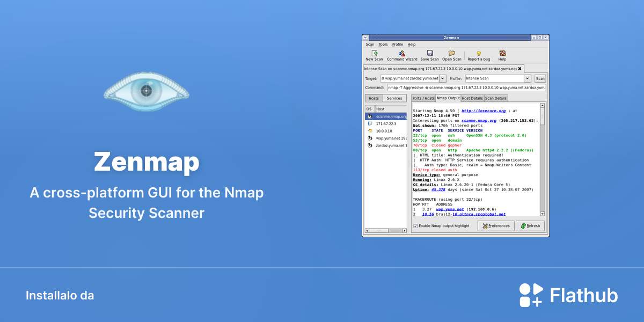Open the Help lifebuoy toolbar icon
Image resolution: width=644 pixels, height=322 pixels.
click(502, 53)
